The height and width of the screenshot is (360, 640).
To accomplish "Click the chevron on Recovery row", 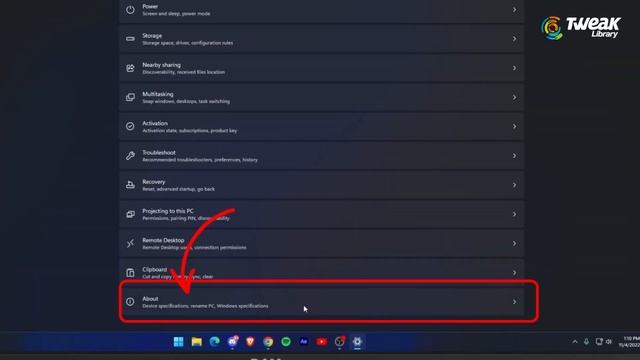I will (x=514, y=185).
